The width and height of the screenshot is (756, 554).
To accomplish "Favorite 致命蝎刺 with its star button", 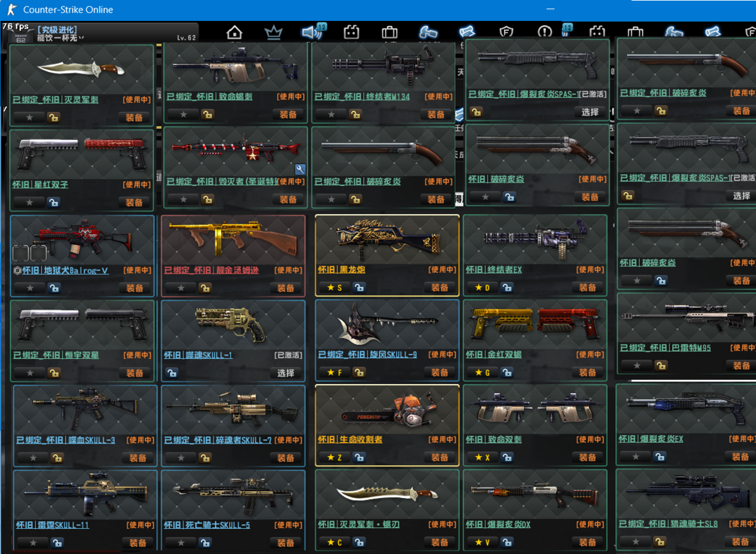I will coord(183,115).
